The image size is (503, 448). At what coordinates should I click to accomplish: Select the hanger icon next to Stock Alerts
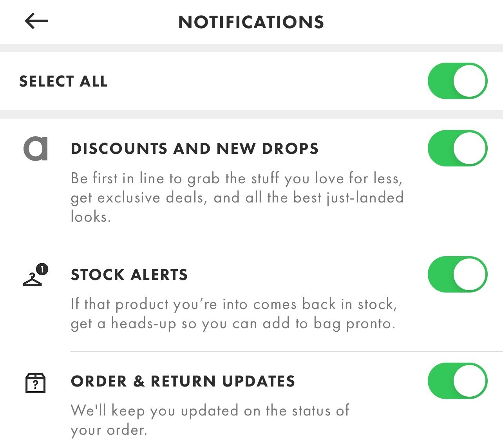[x=33, y=279]
